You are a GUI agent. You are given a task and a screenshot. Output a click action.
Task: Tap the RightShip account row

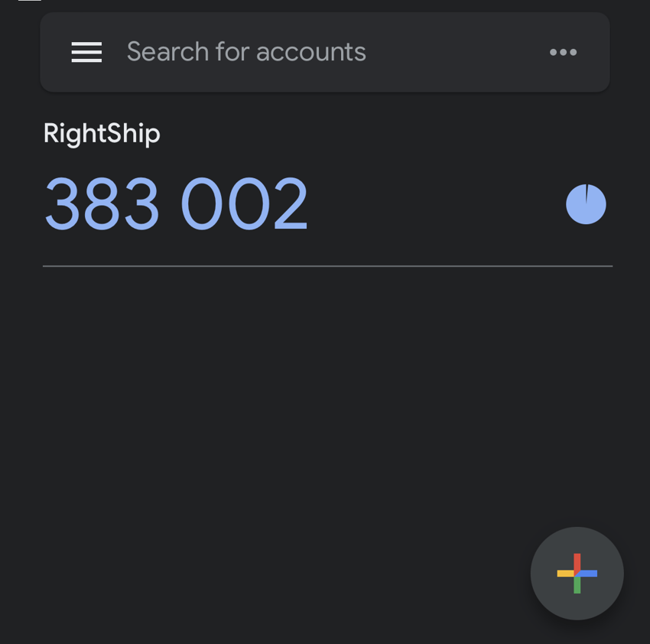(229, 176)
